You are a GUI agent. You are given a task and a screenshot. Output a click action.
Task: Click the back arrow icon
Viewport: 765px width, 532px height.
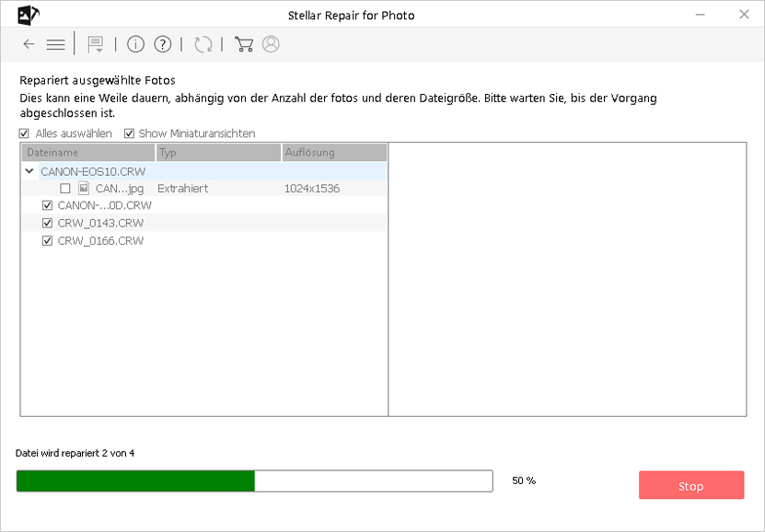[x=29, y=44]
